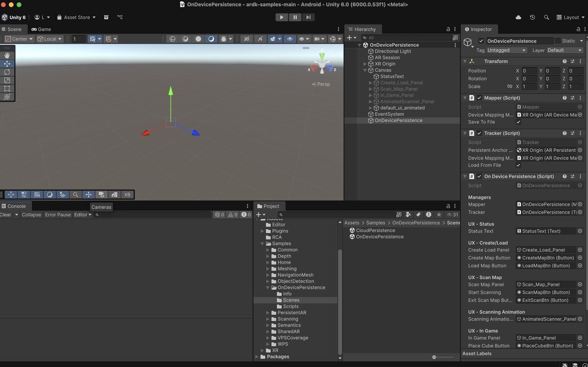
Task: Expand XR Origin in Hierarchy
Action: tap(365, 64)
